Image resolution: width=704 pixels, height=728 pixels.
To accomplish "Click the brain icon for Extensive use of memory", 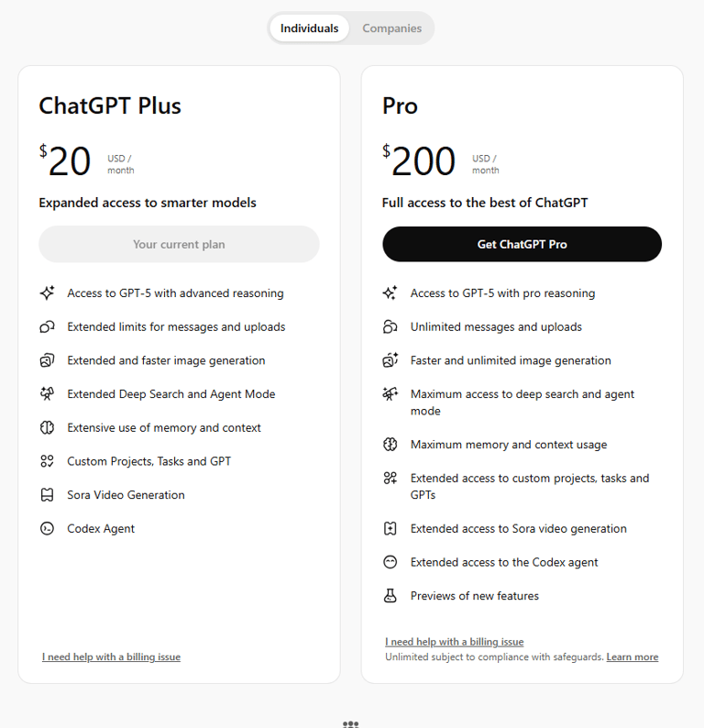I will tap(47, 427).
